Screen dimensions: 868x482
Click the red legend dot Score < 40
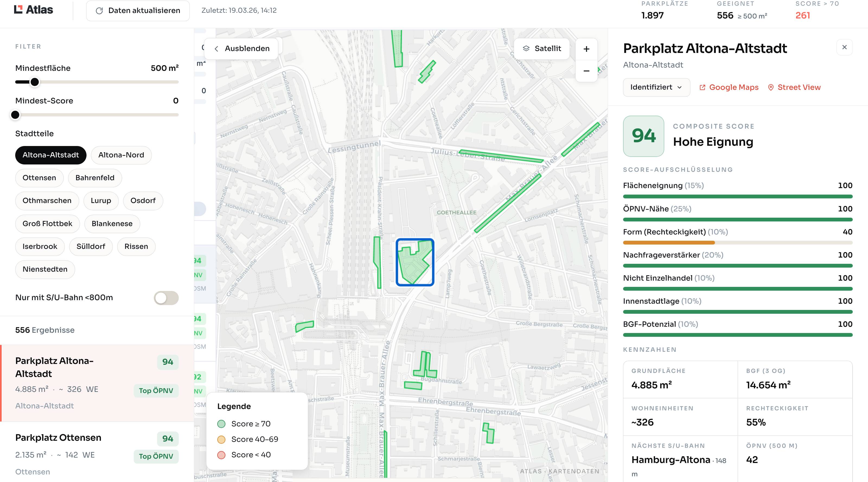click(221, 455)
